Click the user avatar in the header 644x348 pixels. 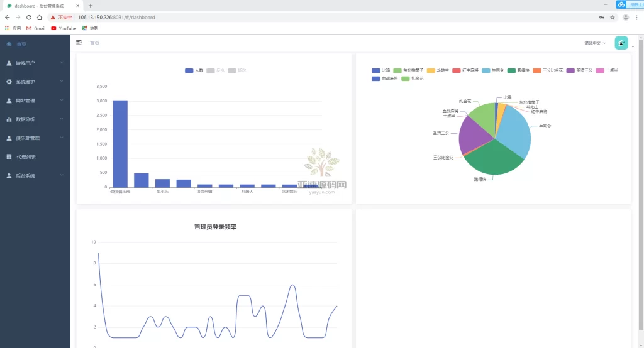click(621, 43)
